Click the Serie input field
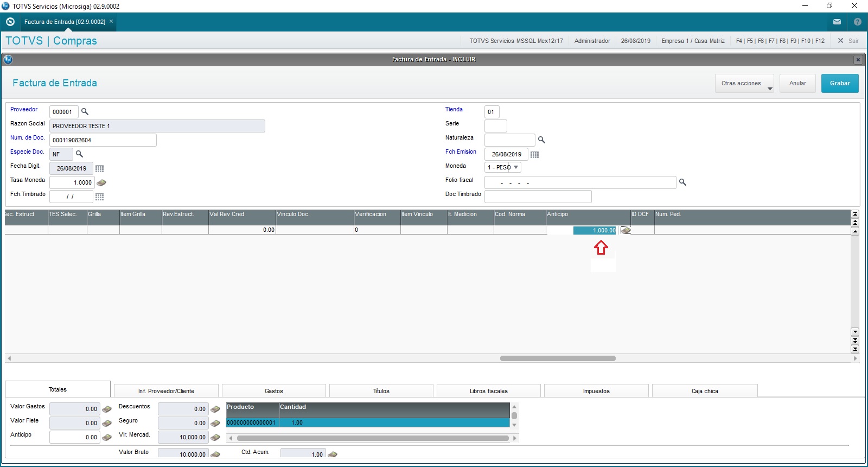This screenshot has height=467, width=868. pyautogui.click(x=495, y=126)
